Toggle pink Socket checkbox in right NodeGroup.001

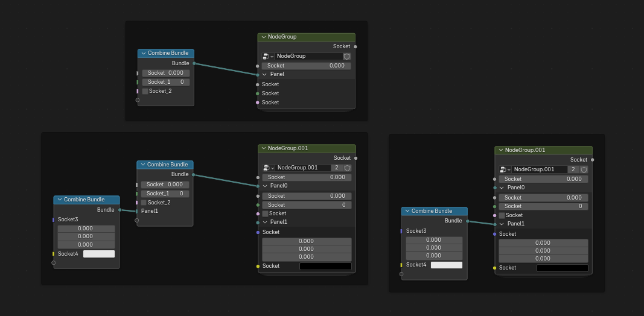click(502, 215)
